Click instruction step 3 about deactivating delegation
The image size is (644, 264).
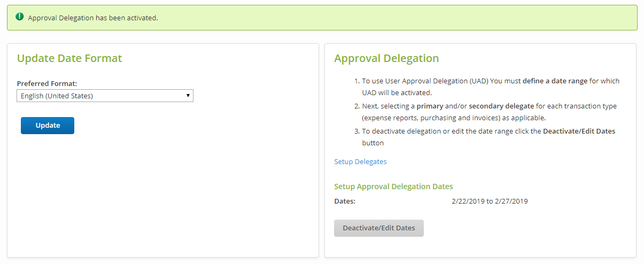point(488,137)
